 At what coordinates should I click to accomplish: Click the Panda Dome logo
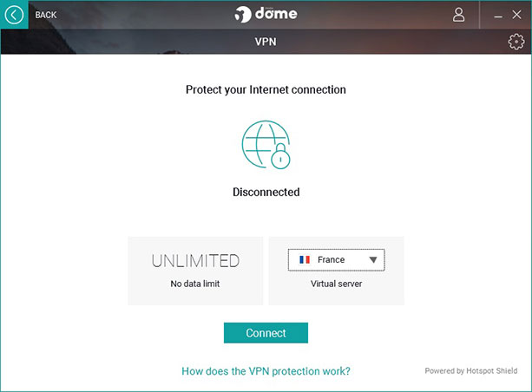tap(266, 14)
